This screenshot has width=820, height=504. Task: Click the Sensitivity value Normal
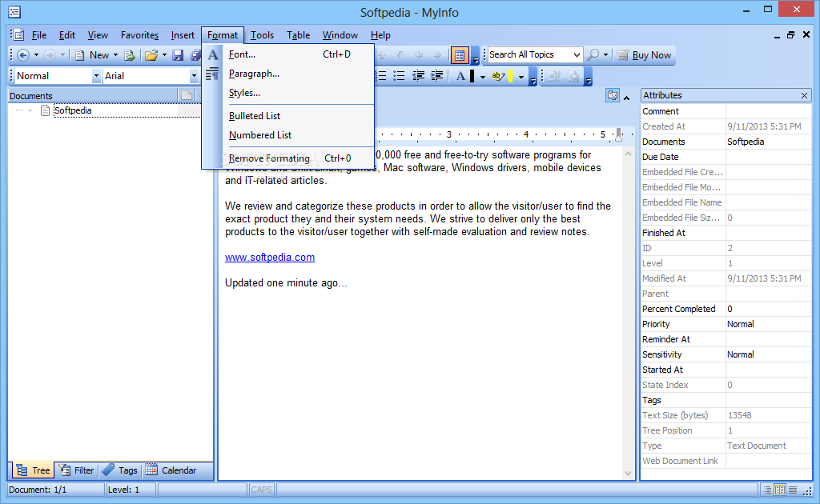[768, 354]
